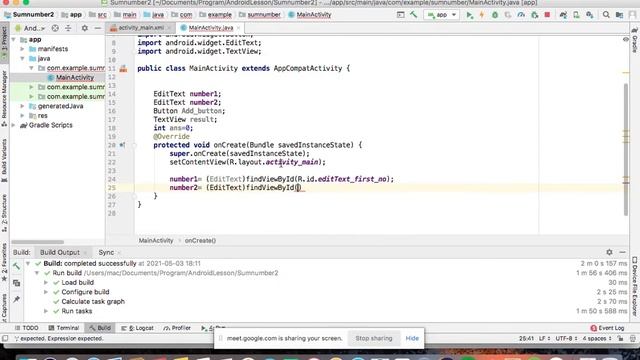Pin the Build tab with the pin icon

(x=16, y=299)
